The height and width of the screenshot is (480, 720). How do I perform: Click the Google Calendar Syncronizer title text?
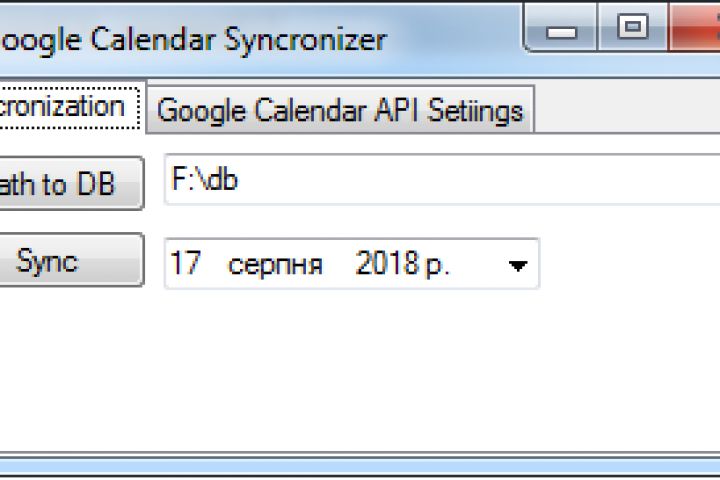(190, 39)
